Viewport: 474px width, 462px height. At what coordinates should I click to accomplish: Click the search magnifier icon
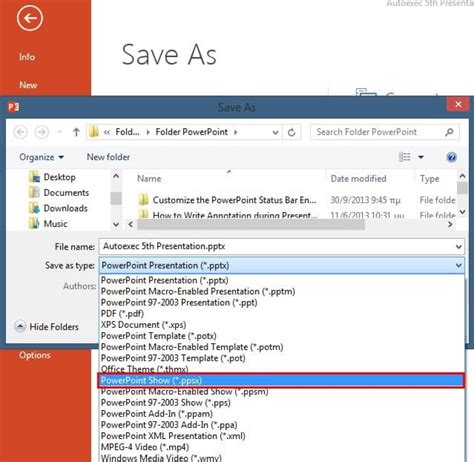click(449, 132)
